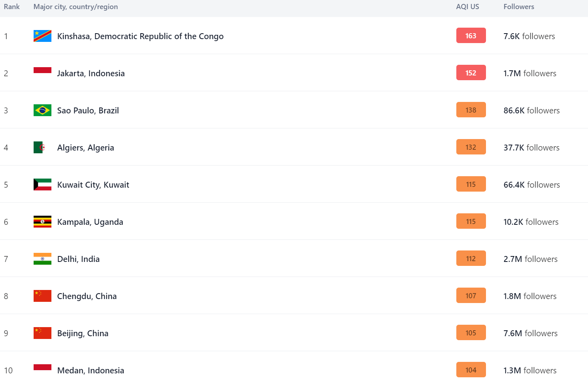Click Delhi's 2.7M followers text
This screenshot has width=588, height=384.
click(x=530, y=259)
